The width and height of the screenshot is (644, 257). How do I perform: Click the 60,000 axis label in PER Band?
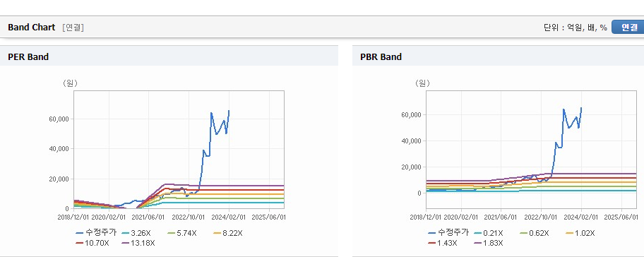(x=59, y=119)
